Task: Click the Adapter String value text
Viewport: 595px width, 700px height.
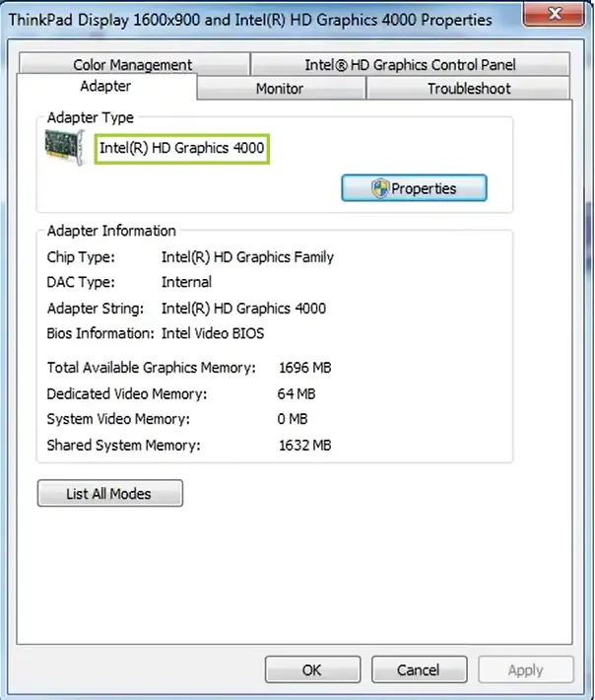Action: [x=243, y=308]
